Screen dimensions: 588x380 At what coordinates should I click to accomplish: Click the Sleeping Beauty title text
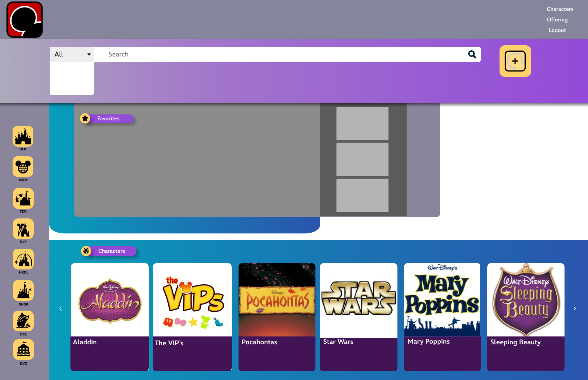coord(516,342)
